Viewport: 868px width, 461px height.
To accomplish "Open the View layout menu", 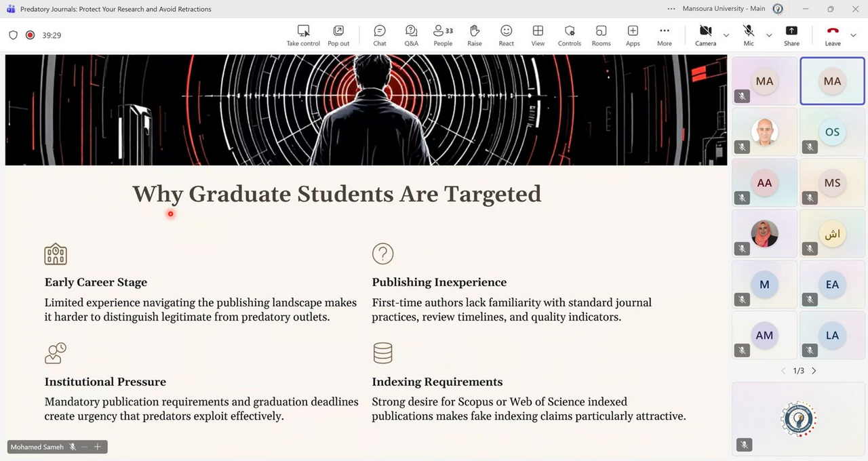I will [538, 35].
